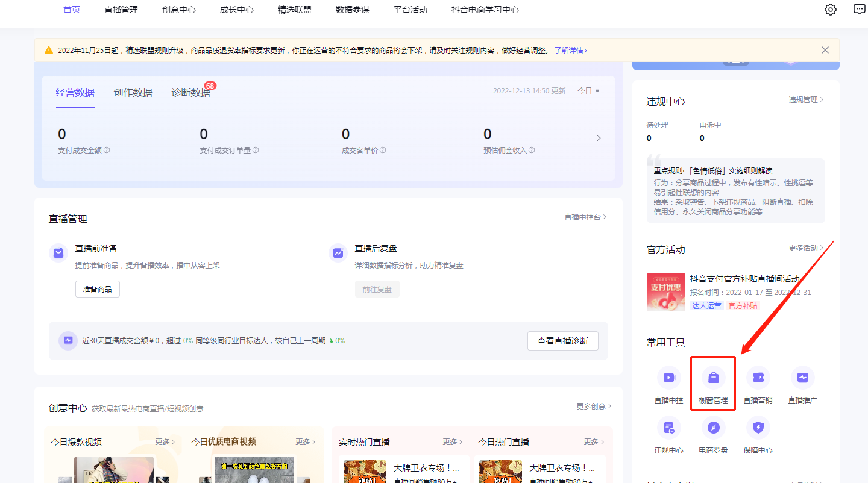Click the 查看直播诊断 button
This screenshot has height=483, width=868.
pos(563,341)
